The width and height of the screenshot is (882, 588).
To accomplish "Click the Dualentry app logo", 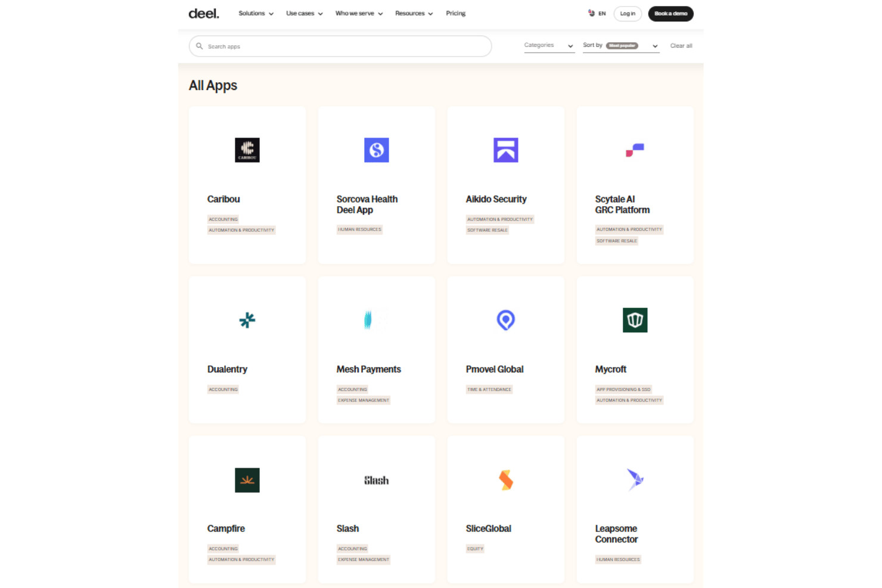I will [247, 321].
